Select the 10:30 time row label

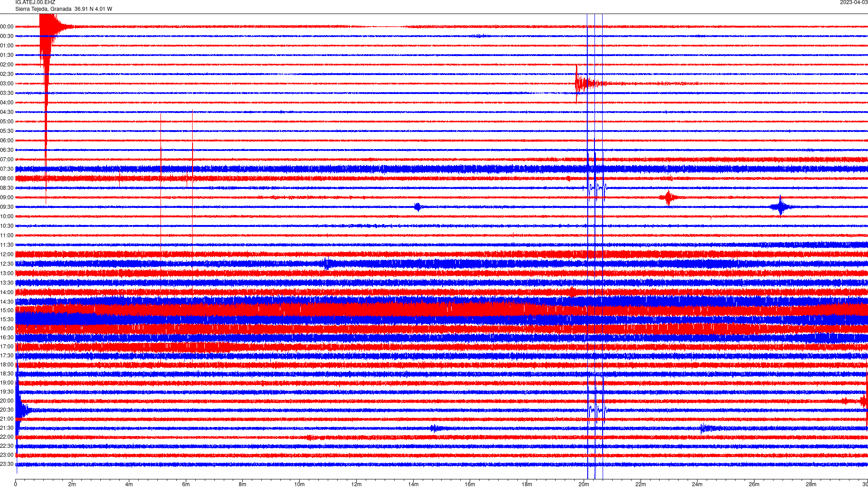(7, 226)
